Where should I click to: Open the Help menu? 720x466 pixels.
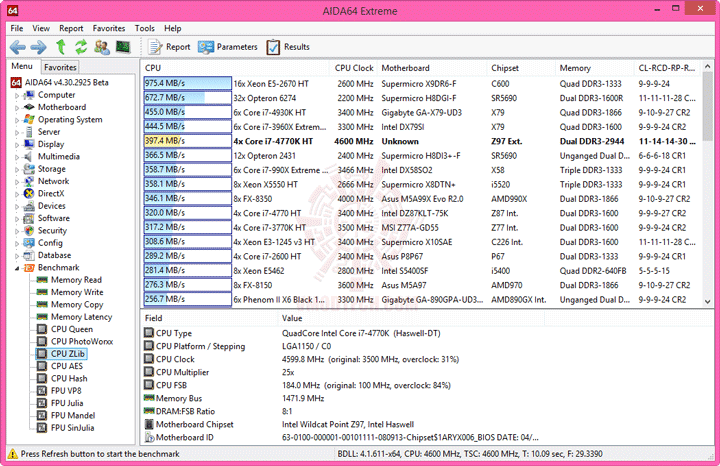tap(173, 28)
